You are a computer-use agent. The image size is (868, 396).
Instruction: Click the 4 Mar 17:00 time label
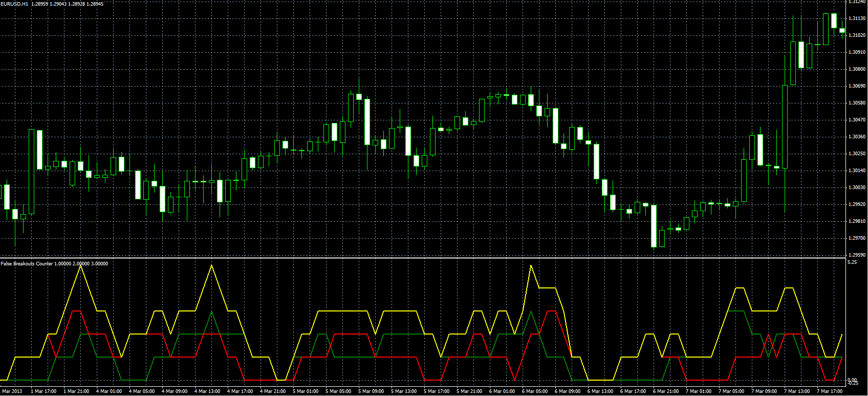[240, 391]
